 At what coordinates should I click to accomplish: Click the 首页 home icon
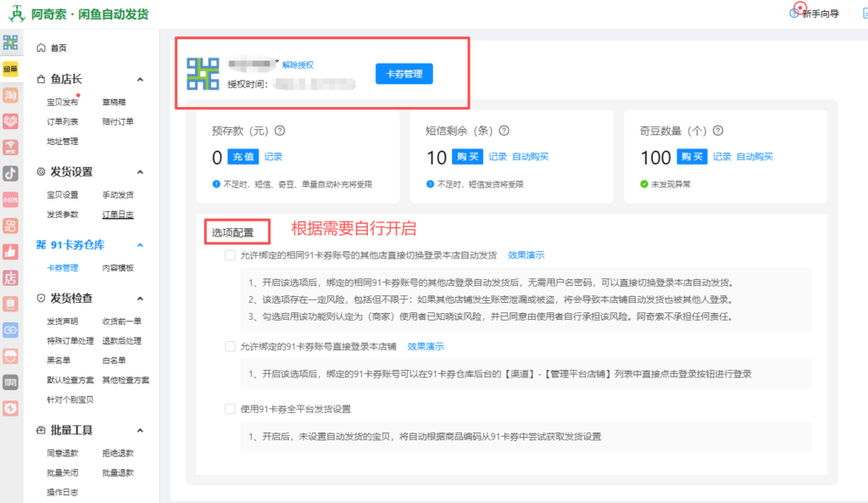pyautogui.click(x=41, y=48)
